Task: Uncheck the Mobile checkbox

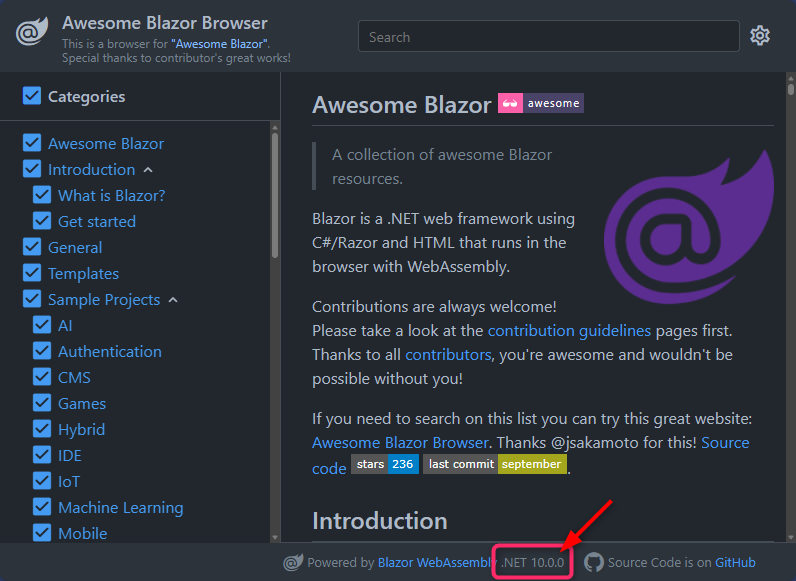Action: [42, 533]
